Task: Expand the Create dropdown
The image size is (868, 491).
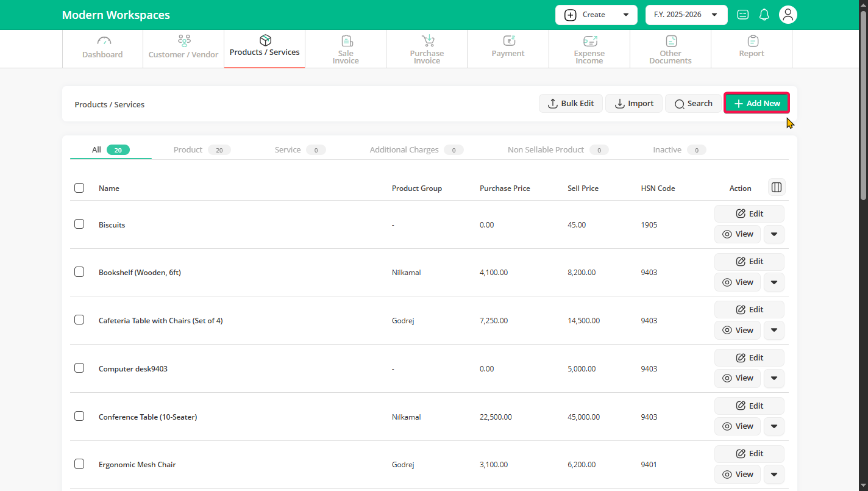Action: [x=596, y=15]
